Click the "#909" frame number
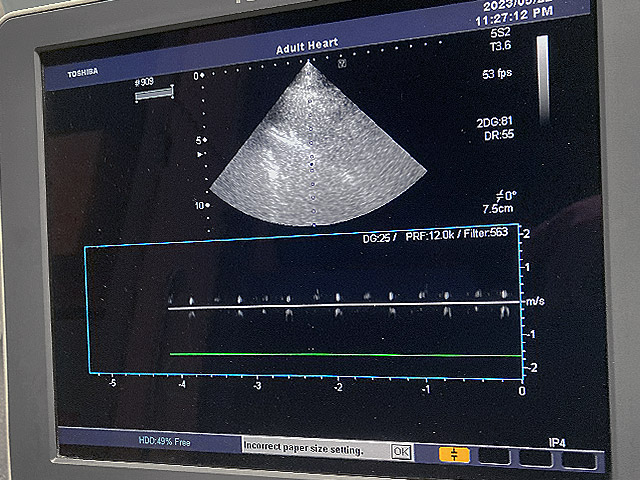This screenshot has width=640, height=480. [x=144, y=82]
